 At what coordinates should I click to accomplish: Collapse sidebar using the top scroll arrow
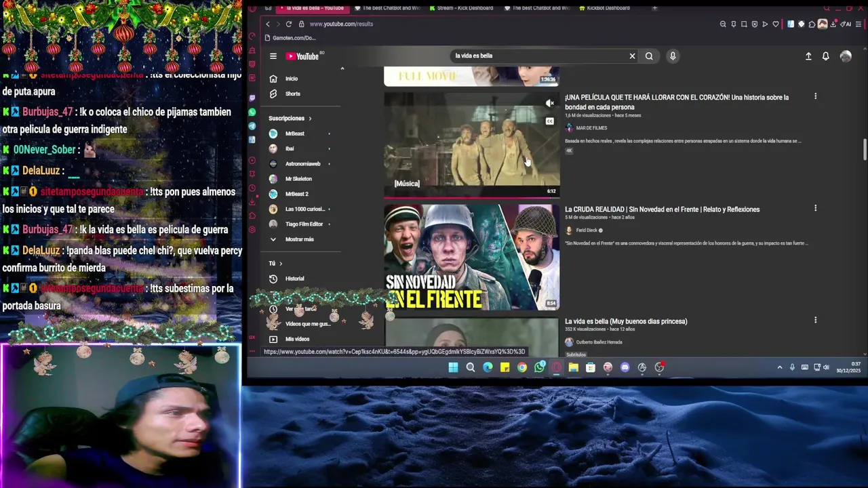[x=342, y=69]
